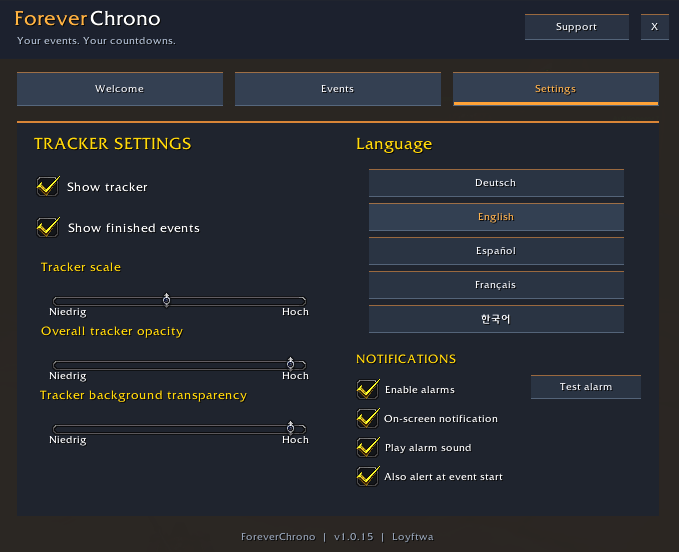Click the Support button
Viewport: 679px width, 552px height.
(x=576, y=27)
